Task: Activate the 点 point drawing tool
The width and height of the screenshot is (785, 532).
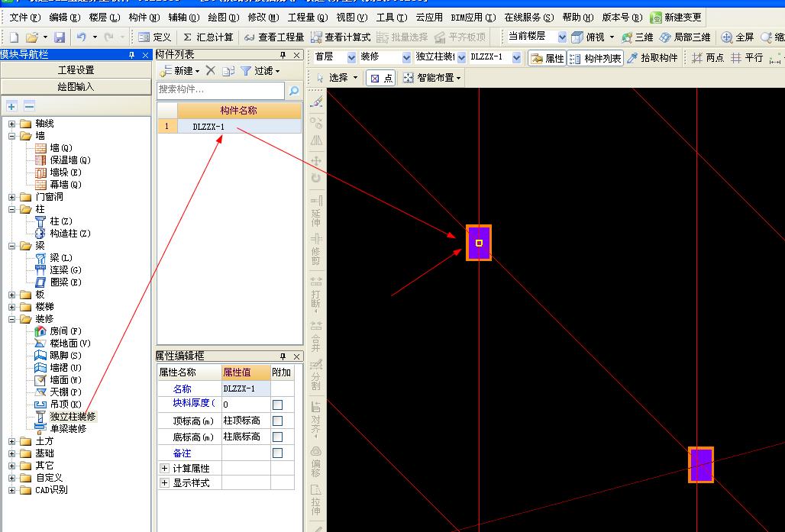Action: 381,78
